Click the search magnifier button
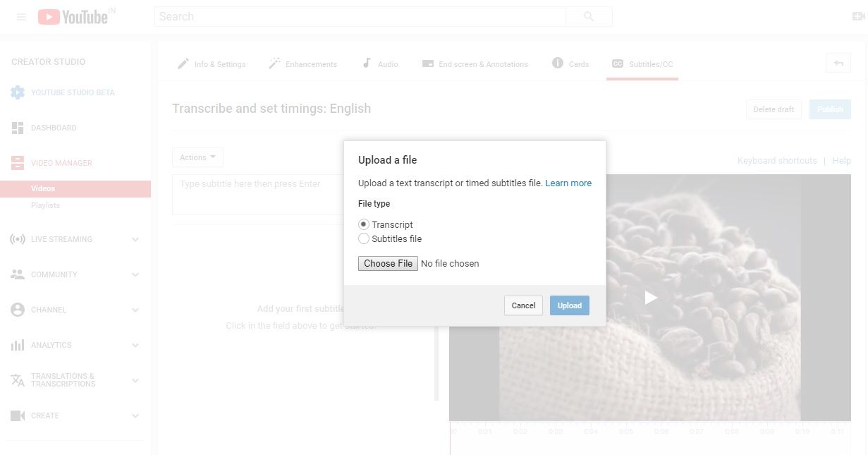Viewport: 868px width, 455px height. coord(589,17)
